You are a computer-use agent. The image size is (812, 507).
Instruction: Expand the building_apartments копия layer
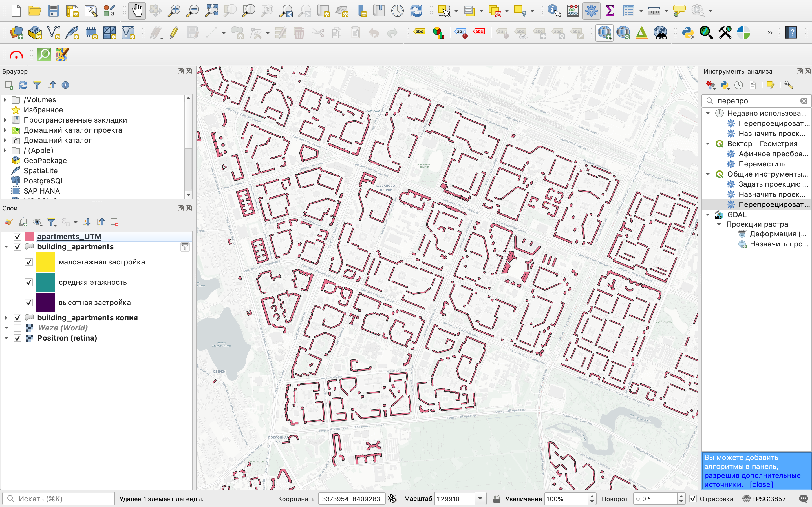[x=6, y=317]
